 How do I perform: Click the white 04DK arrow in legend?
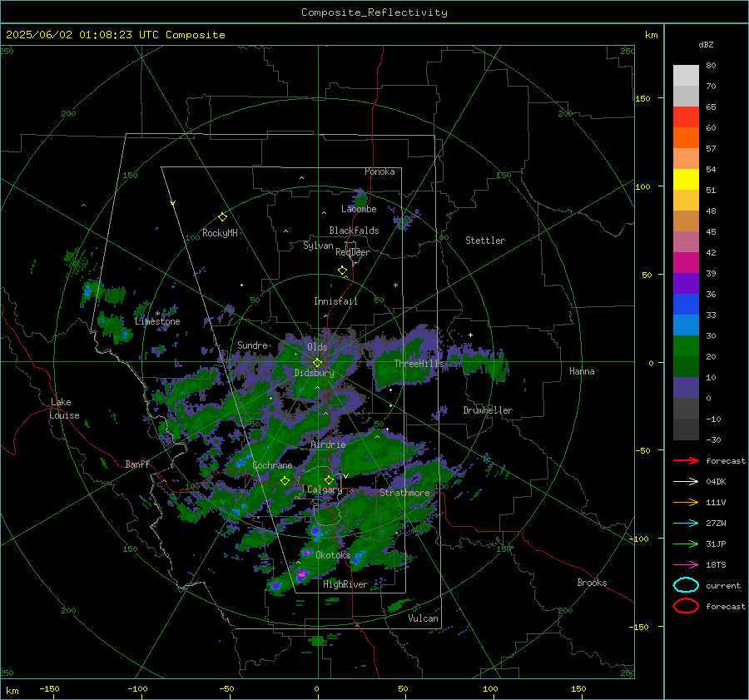686,482
